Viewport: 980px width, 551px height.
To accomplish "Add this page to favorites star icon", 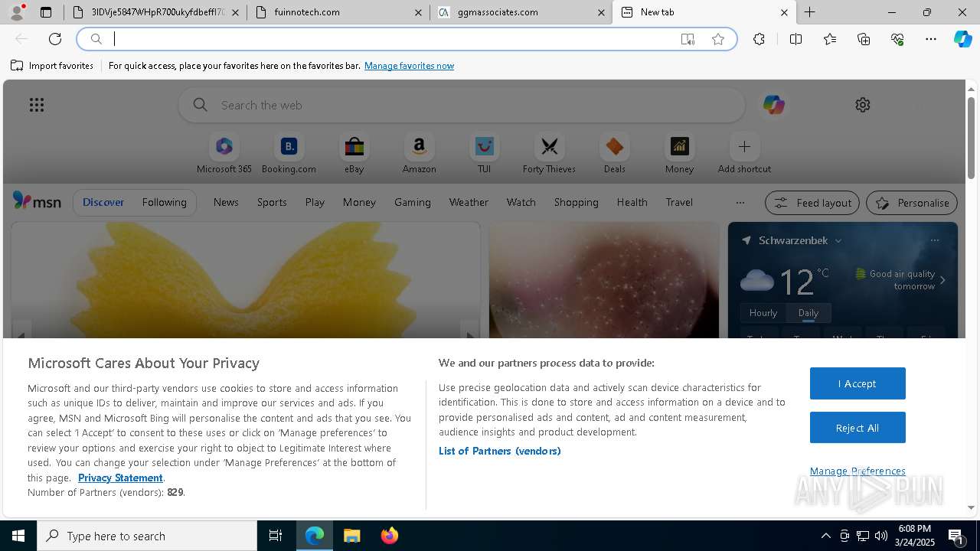I will pos(718,39).
